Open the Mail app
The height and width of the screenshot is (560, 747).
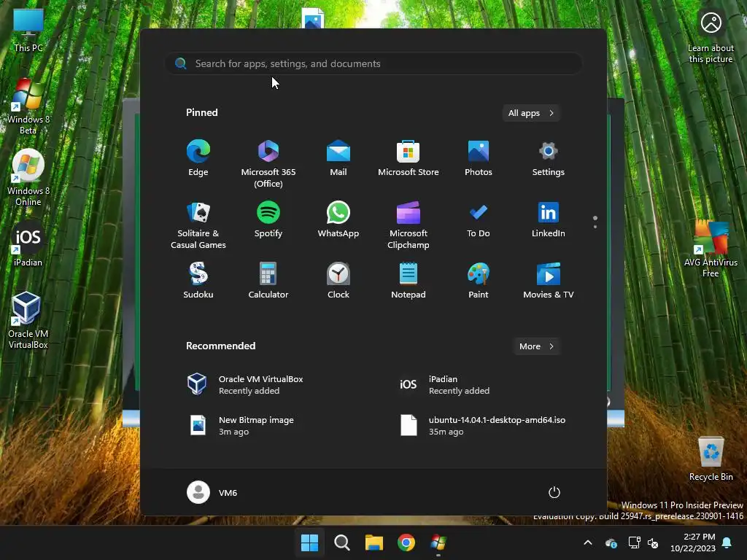[338, 159]
